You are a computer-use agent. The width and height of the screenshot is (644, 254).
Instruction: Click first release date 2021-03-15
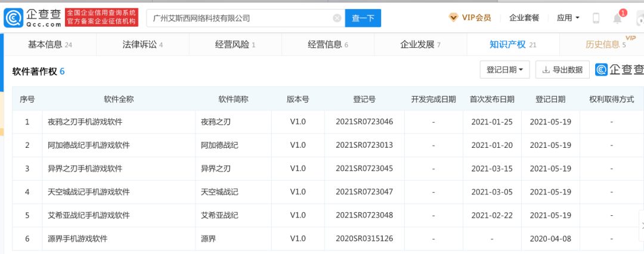(491, 169)
